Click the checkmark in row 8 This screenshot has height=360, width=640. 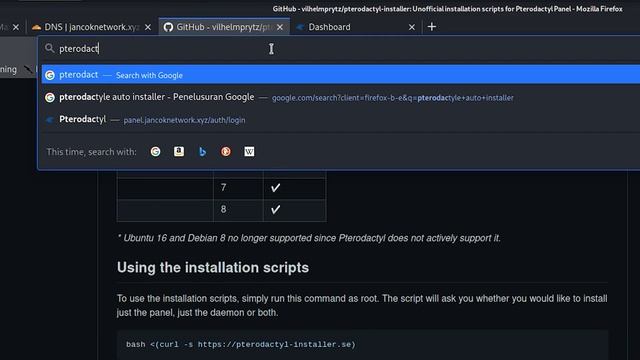pos(276,209)
